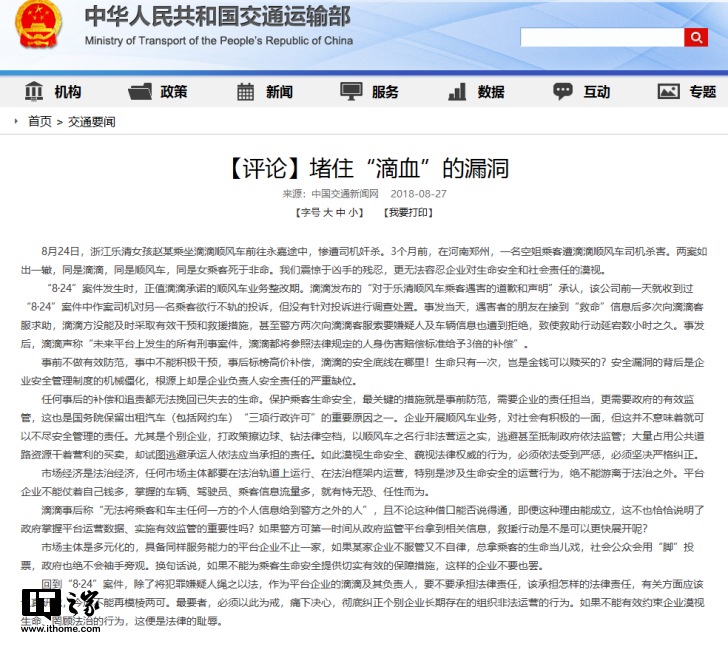Image resolution: width=728 pixels, height=655 pixels.
Task: Open the 政策 navigation menu
Action: (x=173, y=92)
